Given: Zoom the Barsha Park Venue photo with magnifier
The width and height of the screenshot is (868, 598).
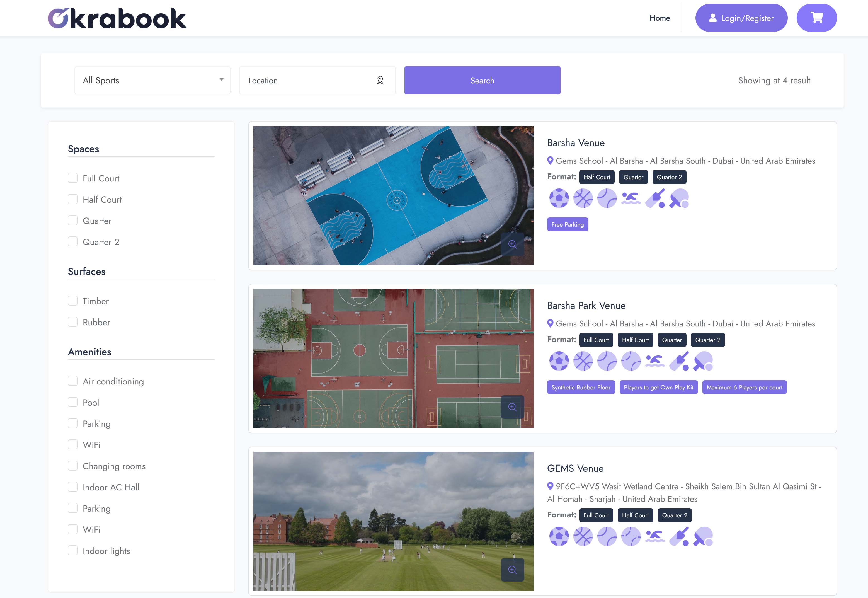Looking at the screenshot, I should [x=512, y=407].
